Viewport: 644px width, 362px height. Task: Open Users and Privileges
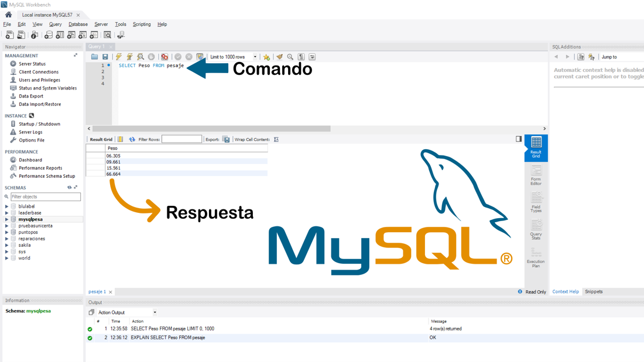pyautogui.click(x=39, y=80)
